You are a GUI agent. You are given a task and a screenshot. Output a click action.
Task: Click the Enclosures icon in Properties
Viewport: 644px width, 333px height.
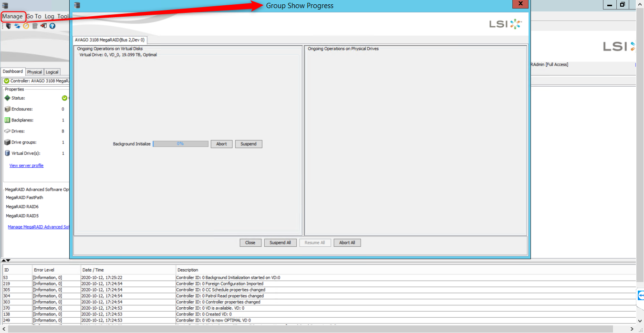point(7,109)
